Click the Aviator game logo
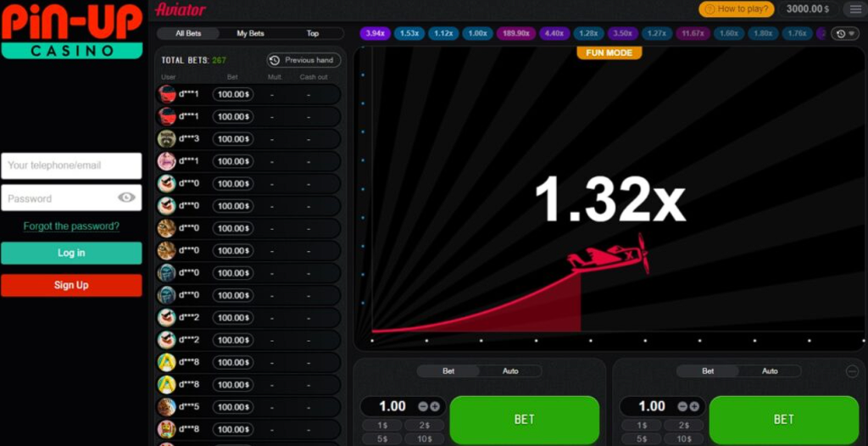 pos(180,9)
